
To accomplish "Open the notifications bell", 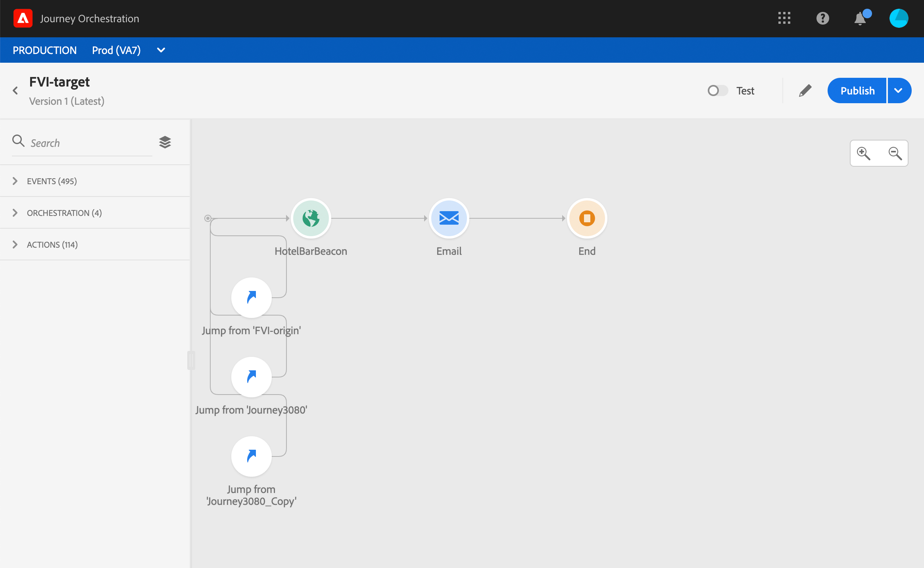I will pyautogui.click(x=860, y=19).
